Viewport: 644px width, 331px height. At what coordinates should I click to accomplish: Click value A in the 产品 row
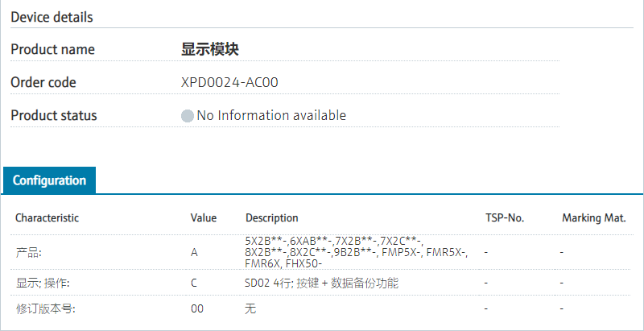(194, 252)
